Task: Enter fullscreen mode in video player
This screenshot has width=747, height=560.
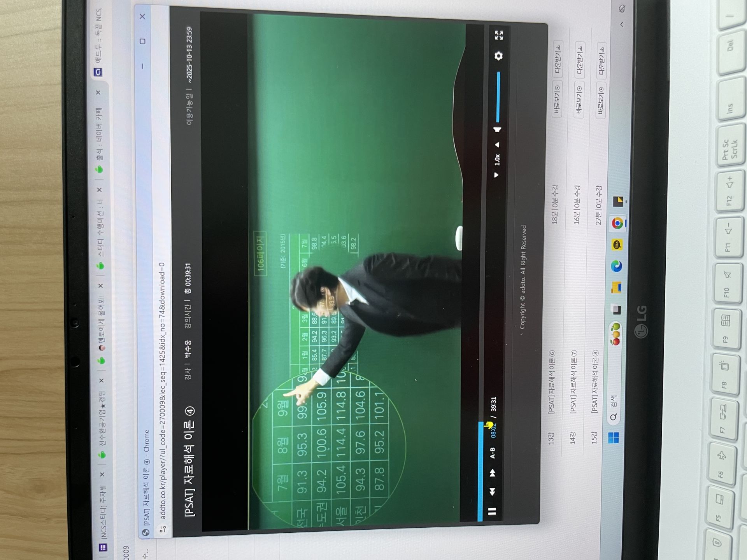Action: tap(499, 35)
